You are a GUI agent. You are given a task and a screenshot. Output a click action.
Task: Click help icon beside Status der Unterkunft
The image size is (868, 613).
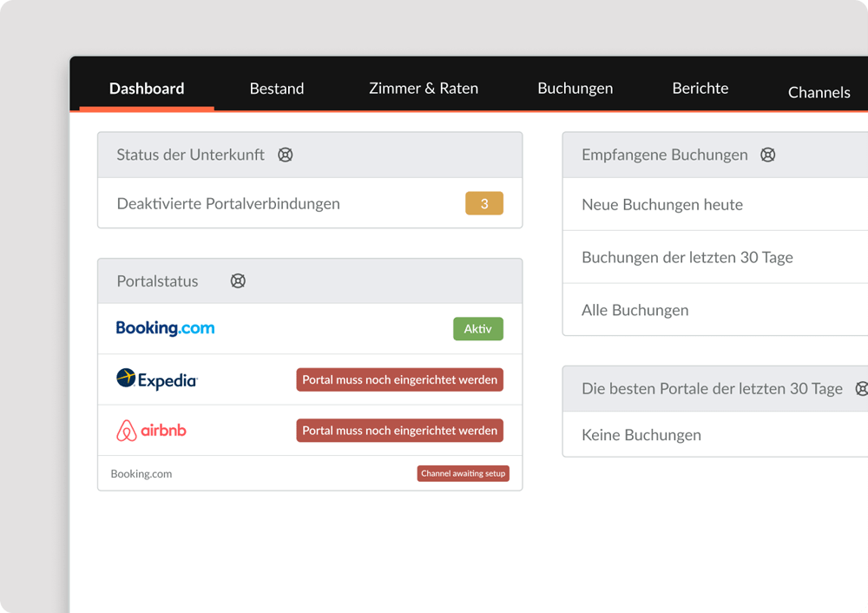285,155
